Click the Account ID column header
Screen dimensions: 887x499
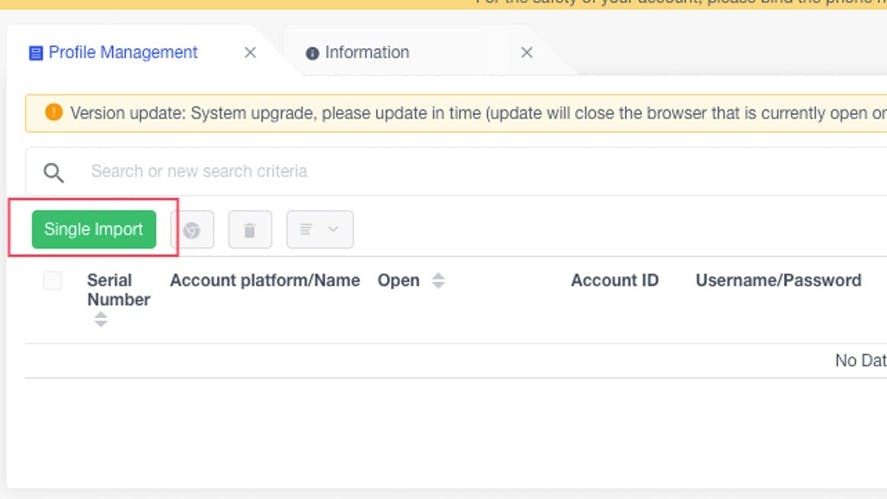coord(615,281)
